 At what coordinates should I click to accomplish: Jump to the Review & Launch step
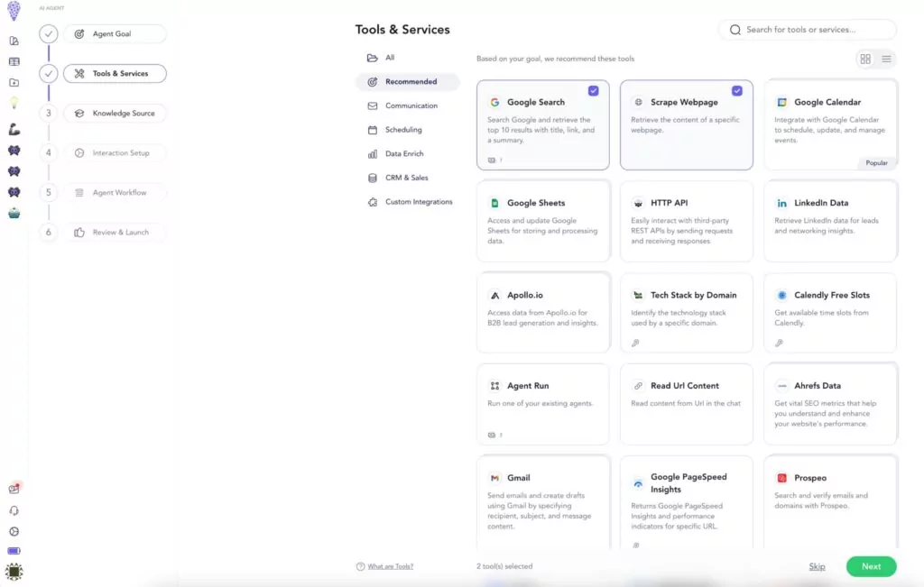(x=115, y=233)
